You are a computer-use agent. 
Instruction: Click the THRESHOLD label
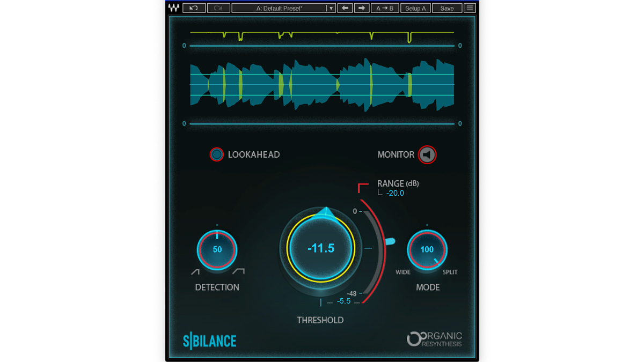click(320, 320)
